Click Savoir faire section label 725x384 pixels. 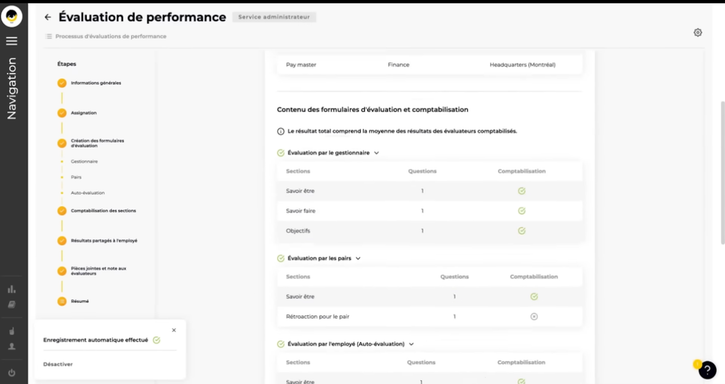pos(301,211)
